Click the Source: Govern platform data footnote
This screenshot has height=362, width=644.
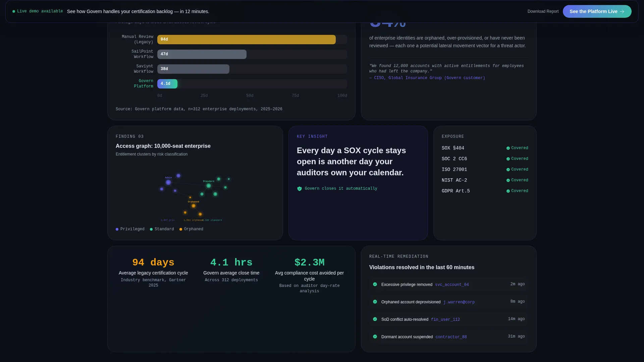tap(199, 109)
